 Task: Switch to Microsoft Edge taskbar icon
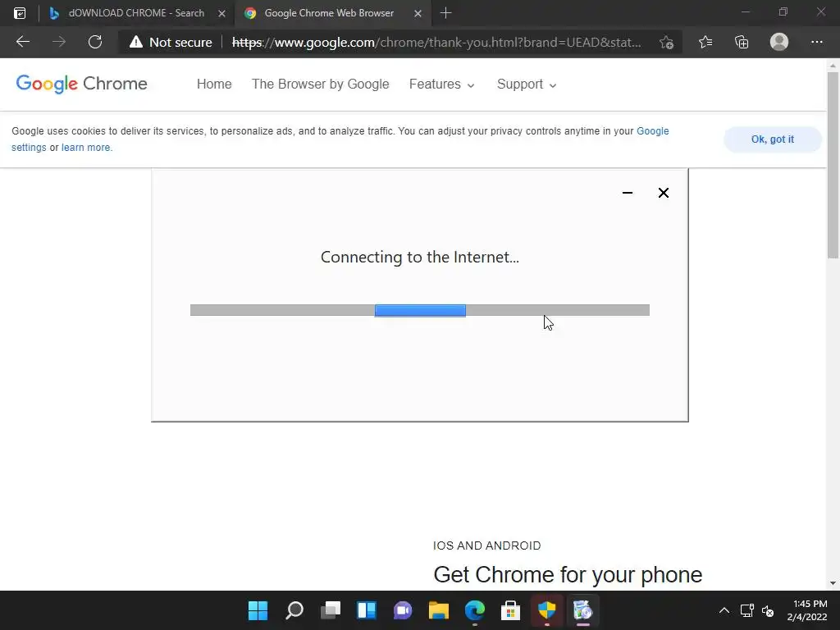(x=475, y=610)
